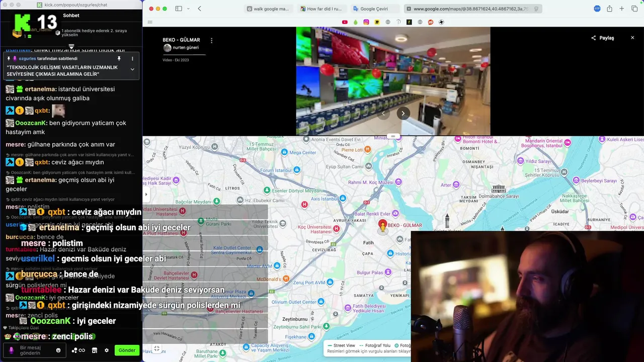Open the yellow square favorite icon
Image resolution: width=644 pixels, height=362 pixels.
click(377, 22)
